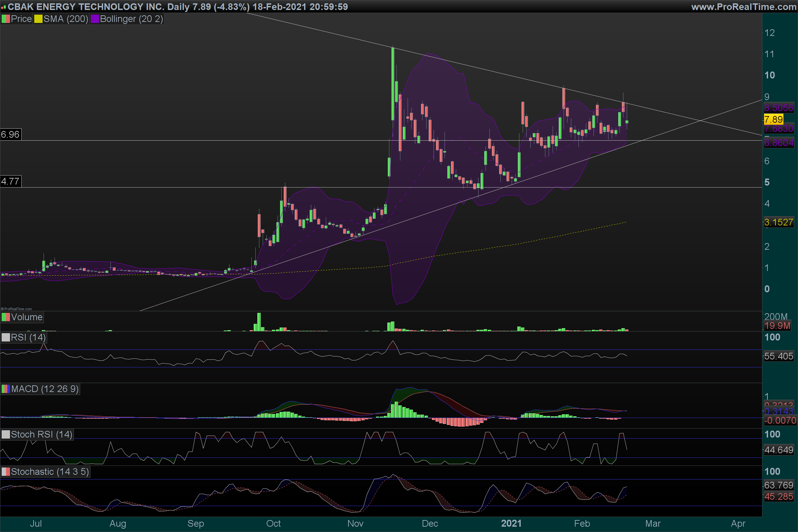Click the small chart icon before CBAK title
Viewport: 798px width, 532px height.
[x=3, y=7]
